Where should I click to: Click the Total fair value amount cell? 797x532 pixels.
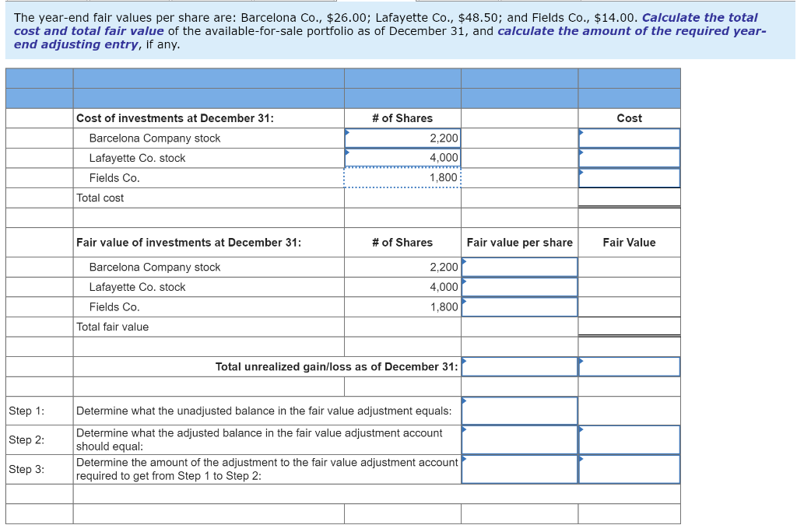pos(629,327)
